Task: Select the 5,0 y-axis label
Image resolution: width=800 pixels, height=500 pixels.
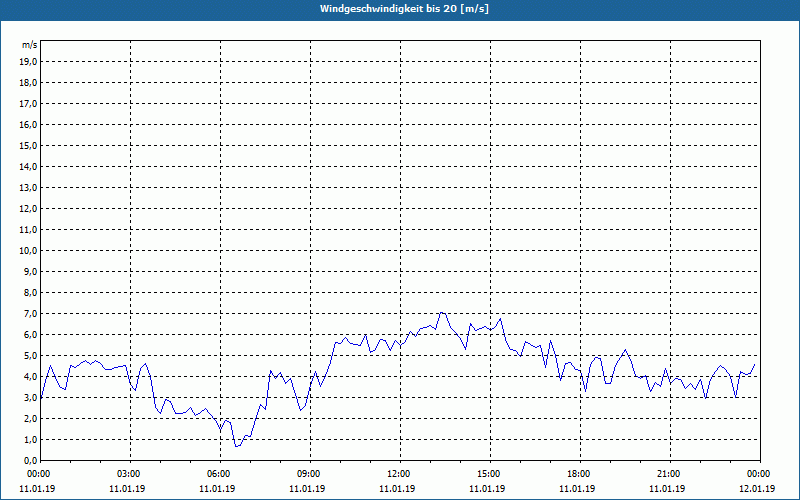Action: point(30,356)
